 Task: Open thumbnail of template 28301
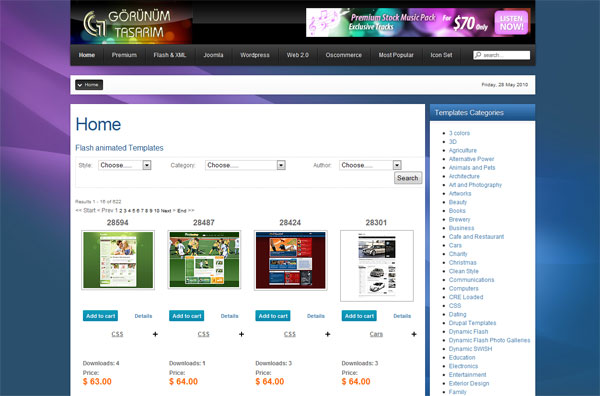[377, 266]
